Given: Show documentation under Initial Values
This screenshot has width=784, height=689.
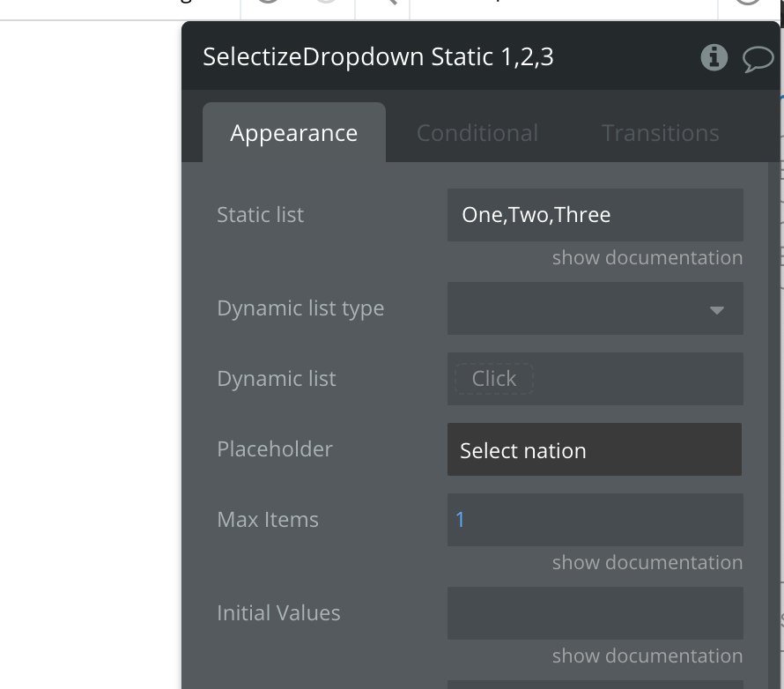Looking at the screenshot, I should pyautogui.click(x=647, y=656).
